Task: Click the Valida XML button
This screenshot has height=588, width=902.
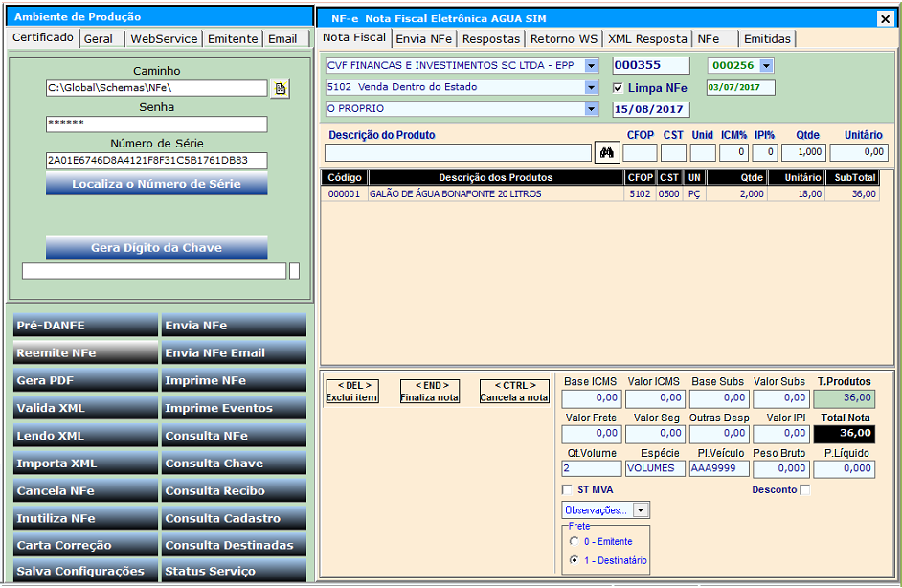Action: [x=86, y=408]
